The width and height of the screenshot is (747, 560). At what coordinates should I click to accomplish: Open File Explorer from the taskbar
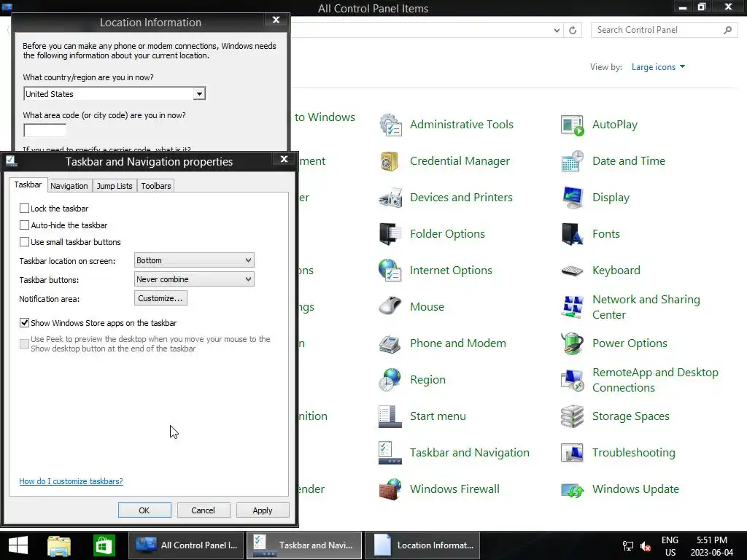[59, 545]
